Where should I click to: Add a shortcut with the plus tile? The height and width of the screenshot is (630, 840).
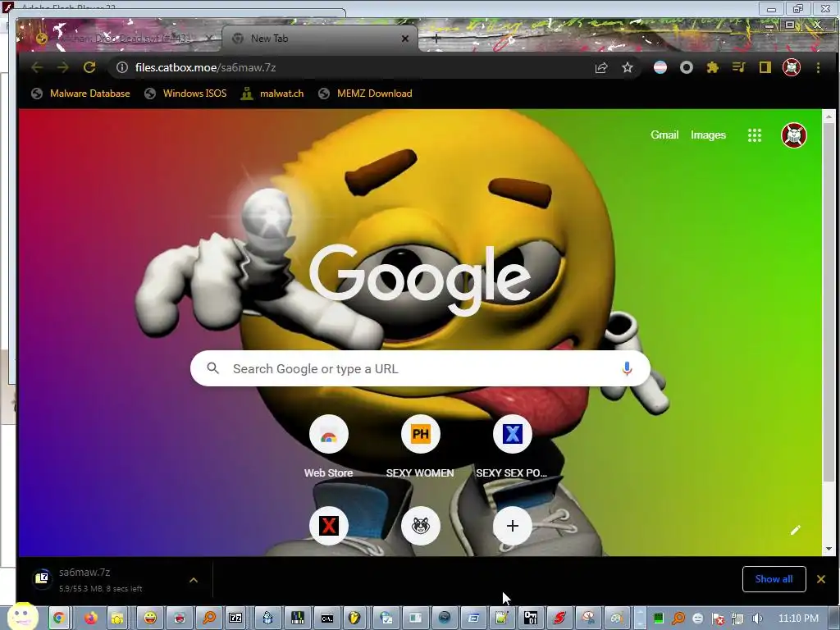(x=512, y=526)
